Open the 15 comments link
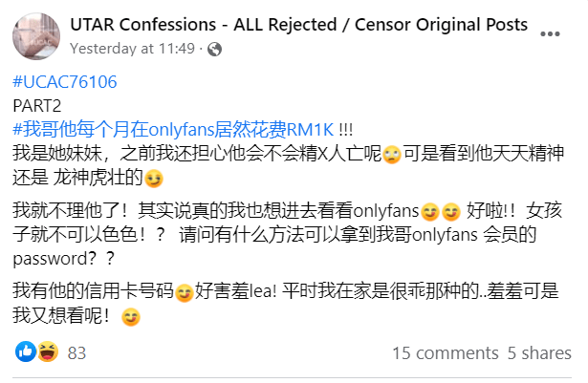 446,353
